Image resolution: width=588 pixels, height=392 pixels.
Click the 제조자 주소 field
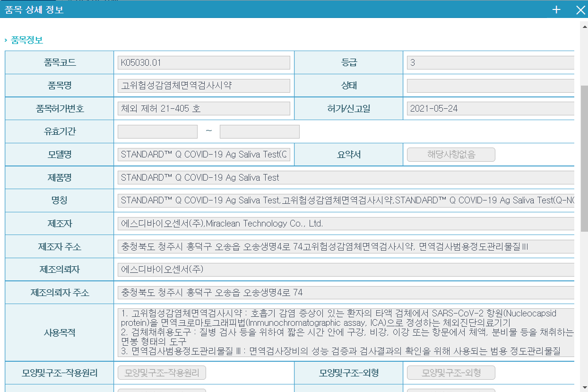click(x=346, y=246)
